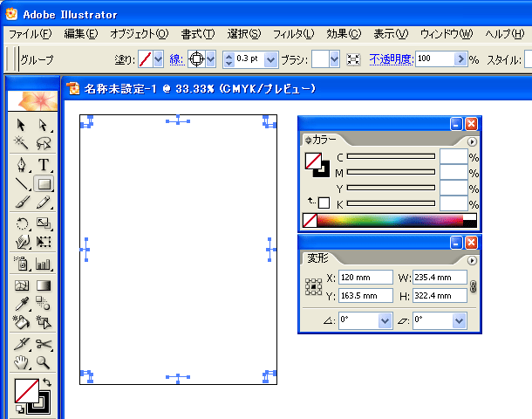Open the オブジェクト(O) menu
This screenshot has height=419, width=532.
pos(140,34)
